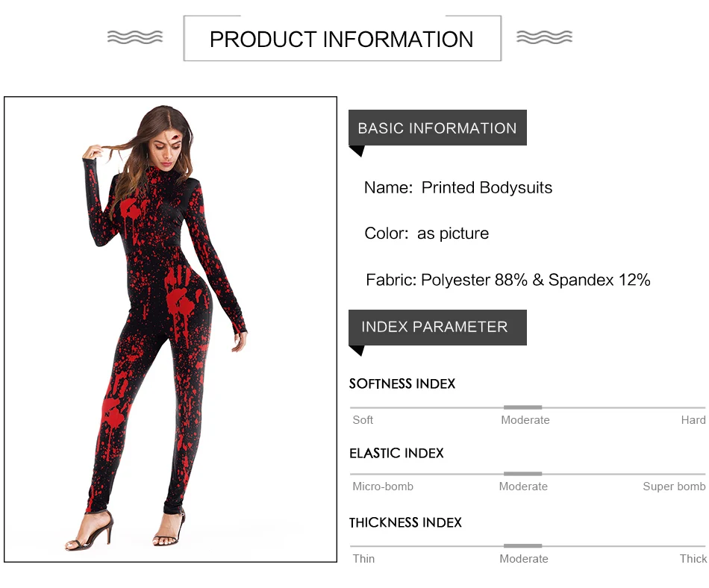Viewport: 709px width, 588px height.
Task: Click the 'Hard' label on the softness scale
Action: pyautogui.click(x=693, y=420)
